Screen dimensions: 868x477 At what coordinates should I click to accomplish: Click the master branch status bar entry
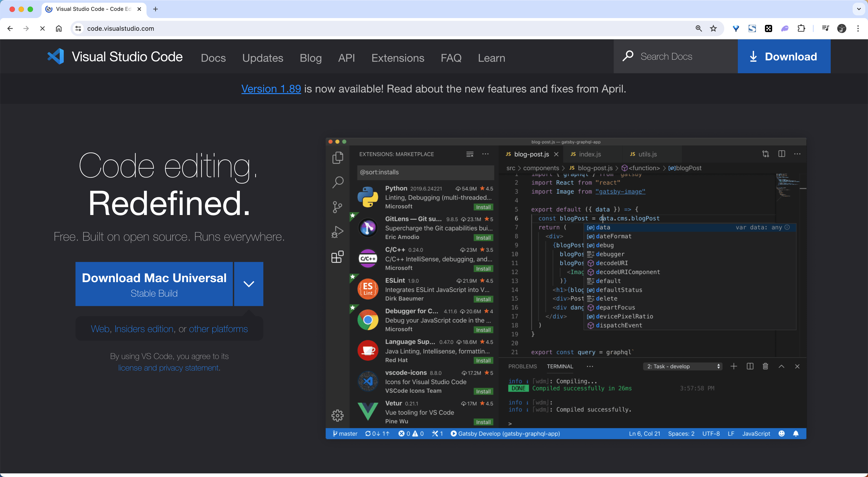point(345,434)
